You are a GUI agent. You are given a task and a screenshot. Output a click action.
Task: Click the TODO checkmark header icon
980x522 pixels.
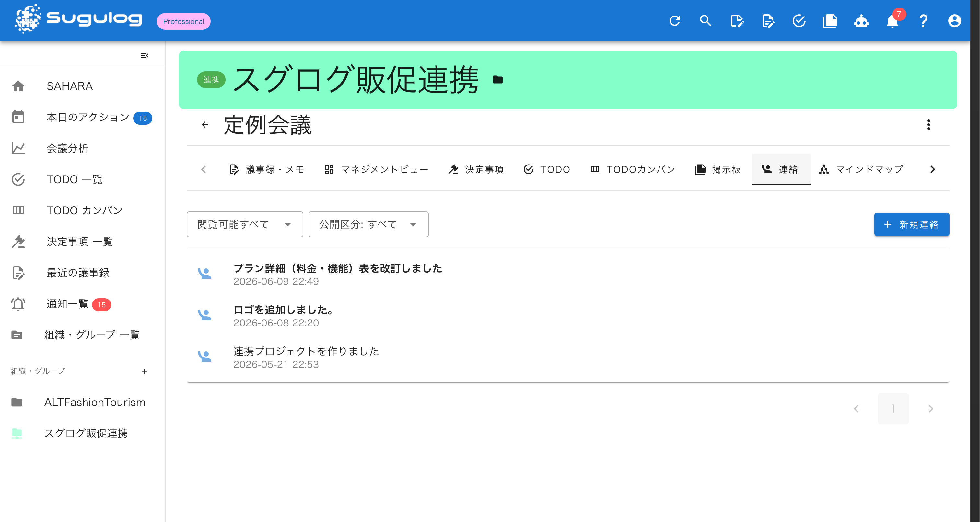tap(799, 20)
